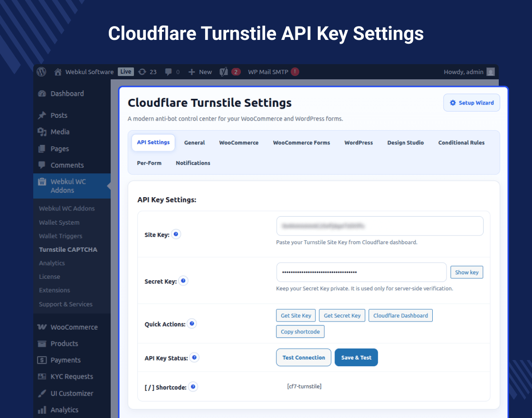Reveal the secret key with Show key

point(466,272)
